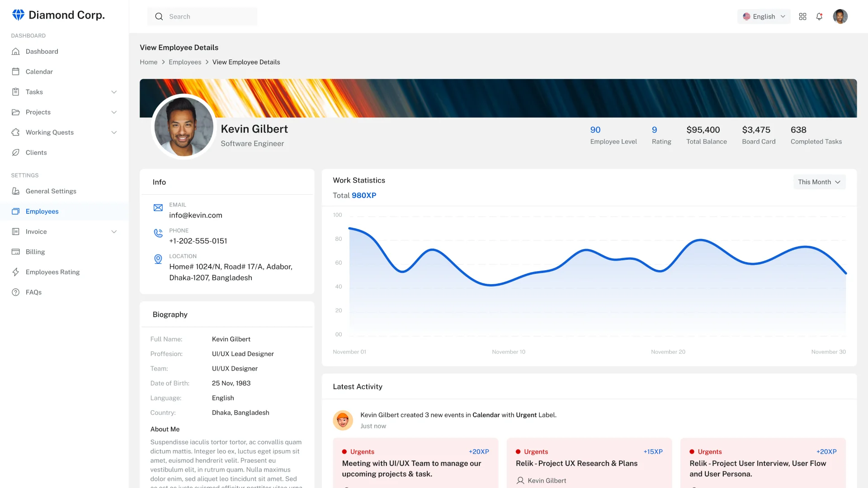The image size is (868, 488).
Task: Click the 638 Completed Tasks value
Action: [x=798, y=130]
